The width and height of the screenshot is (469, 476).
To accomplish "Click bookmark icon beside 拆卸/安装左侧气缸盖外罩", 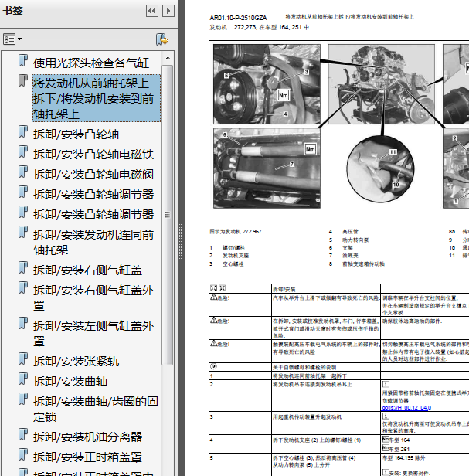I will 22,323.
